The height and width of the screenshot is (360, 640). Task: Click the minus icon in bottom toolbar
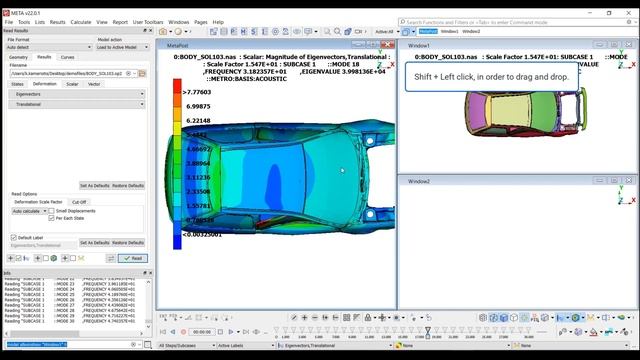(315, 318)
